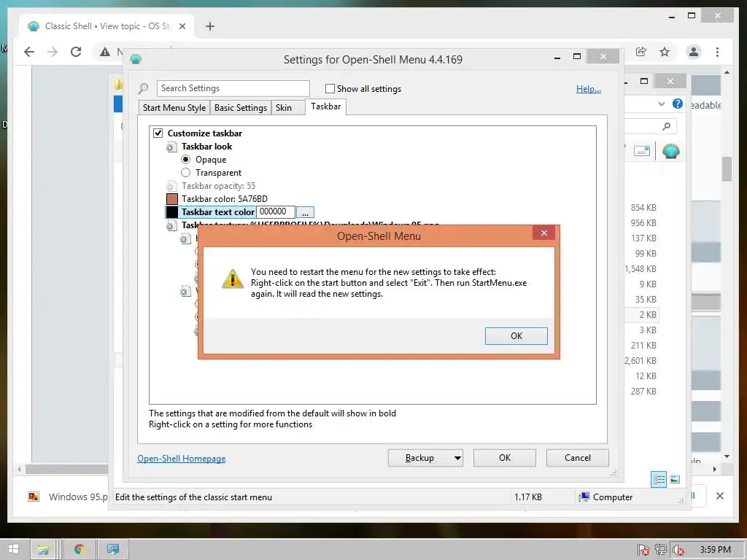Viewport: 747px width, 560px height.
Task: Close the Classic Shell browser tab
Action: [182, 26]
